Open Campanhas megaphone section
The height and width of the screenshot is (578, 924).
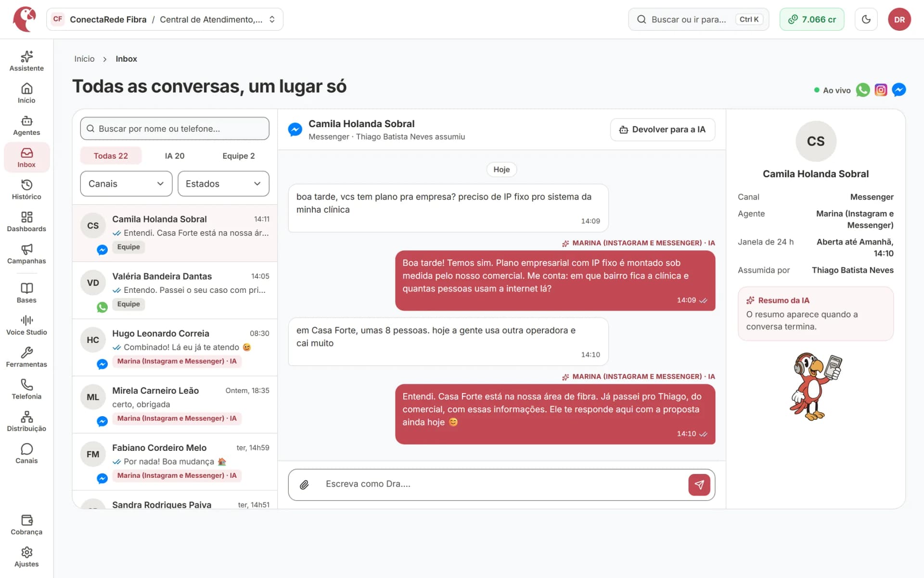(26, 254)
